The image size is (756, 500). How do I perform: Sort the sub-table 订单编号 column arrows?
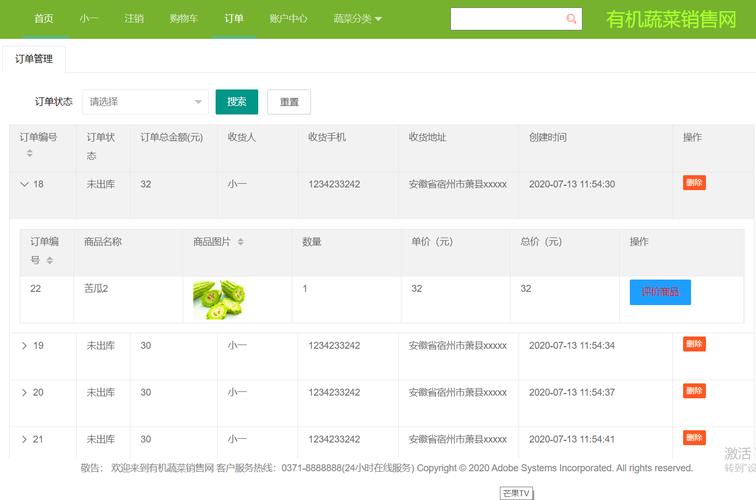50,260
